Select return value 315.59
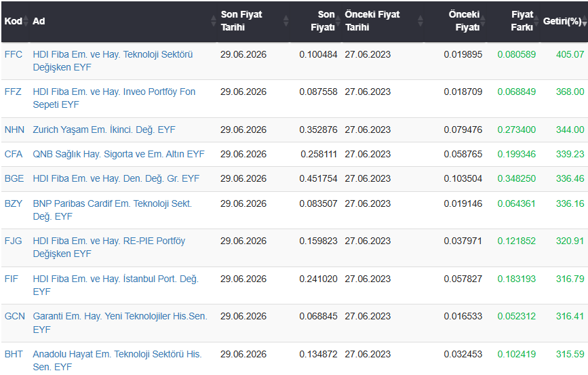The height and width of the screenshot is (375, 588). click(x=570, y=354)
